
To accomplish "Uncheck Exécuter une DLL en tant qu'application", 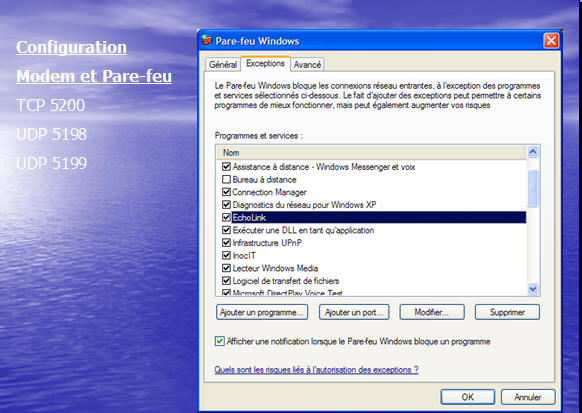I will (226, 230).
